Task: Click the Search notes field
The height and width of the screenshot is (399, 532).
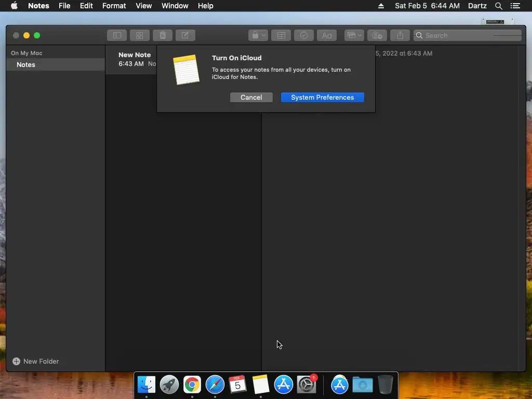Action: 467,35
